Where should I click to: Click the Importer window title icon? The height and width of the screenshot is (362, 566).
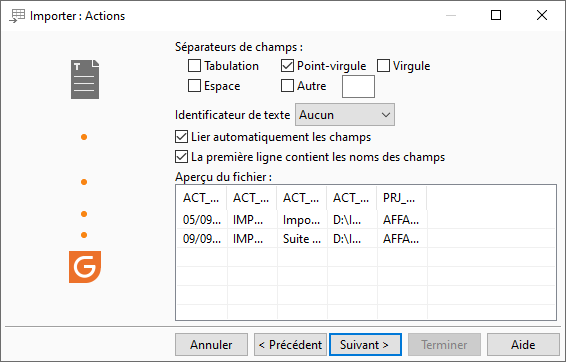point(17,16)
